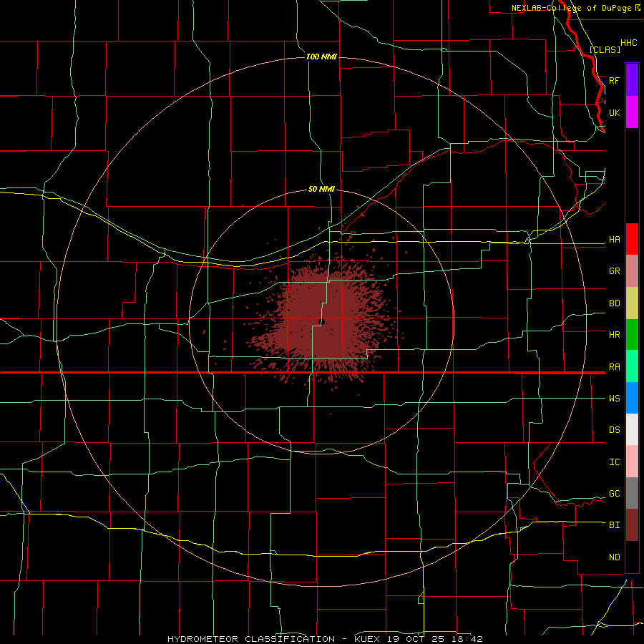Click the HYDROMETEOR CLASSIFICATION title text
644x644 pixels.
[251, 639]
